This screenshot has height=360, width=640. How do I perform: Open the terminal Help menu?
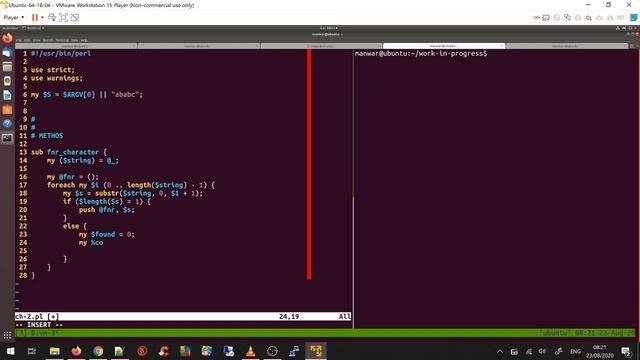point(84,40)
